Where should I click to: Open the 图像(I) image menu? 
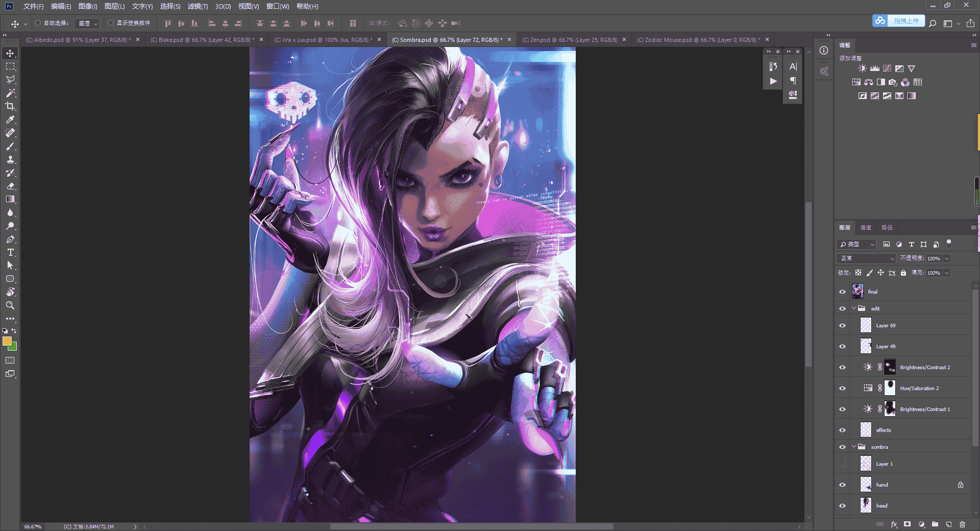88,6
